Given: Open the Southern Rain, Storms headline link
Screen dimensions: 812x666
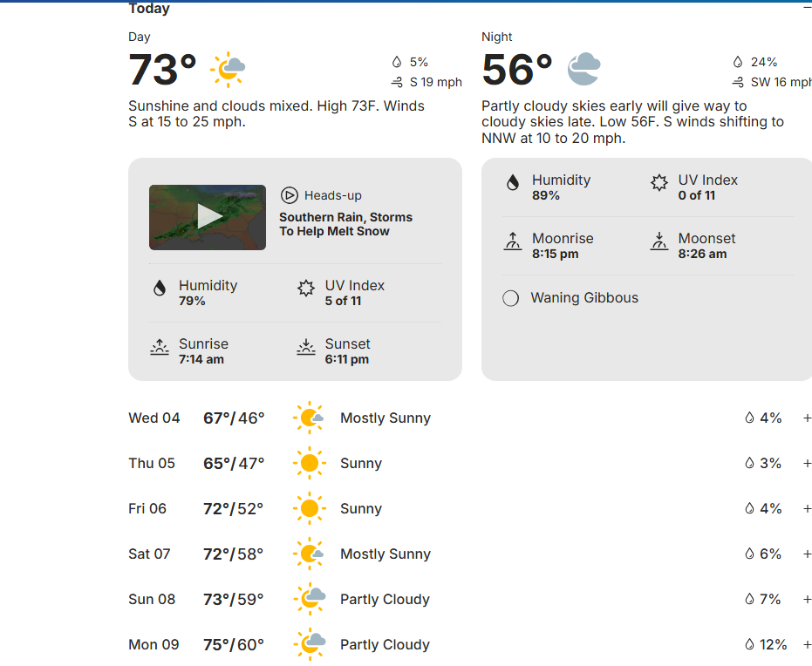Looking at the screenshot, I should [345, 224].
